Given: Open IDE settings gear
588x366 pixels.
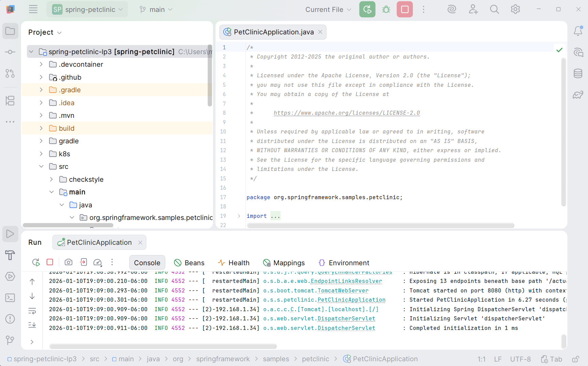Looking at the screenshot, I should click(515, 9).
